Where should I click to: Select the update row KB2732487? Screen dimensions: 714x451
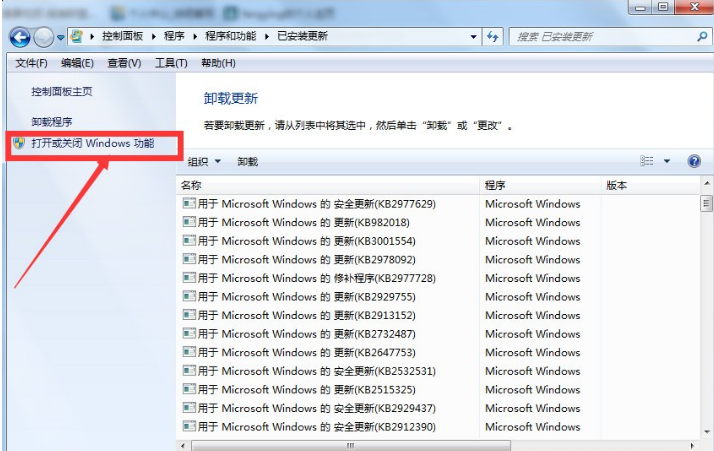(x=438, y=334)
